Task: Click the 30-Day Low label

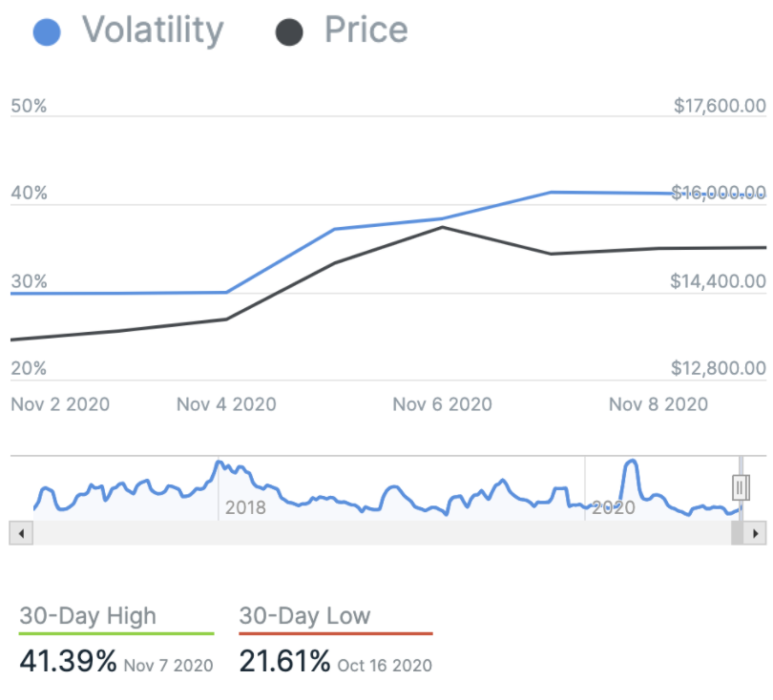Action: click(x=304, y=616)
